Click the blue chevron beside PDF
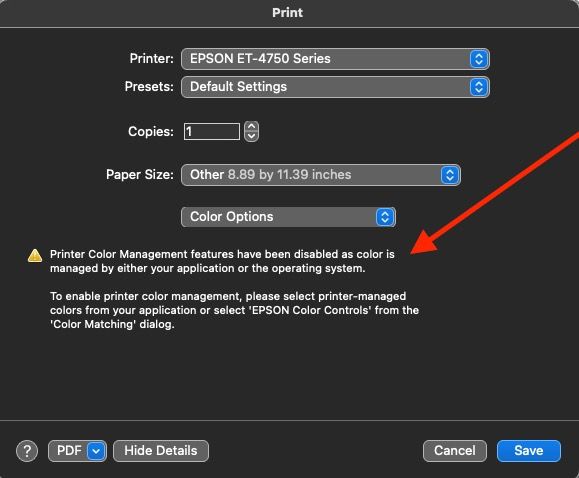The image size is (579, 478). tap(96, 451)
